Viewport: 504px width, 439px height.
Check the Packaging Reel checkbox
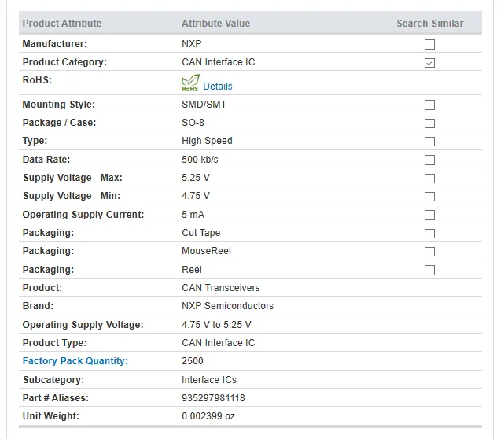click(429, 270)
